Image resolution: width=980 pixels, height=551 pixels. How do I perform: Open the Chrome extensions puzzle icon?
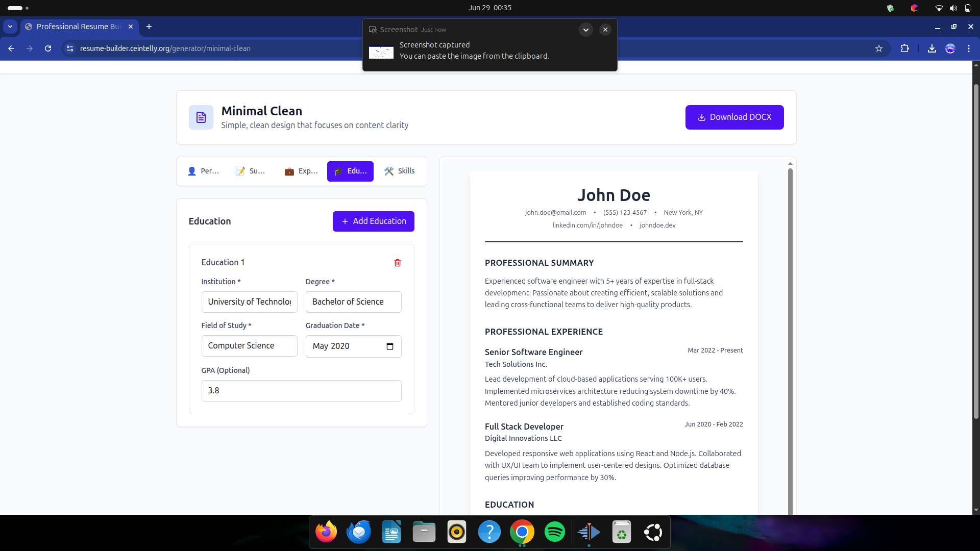tap(904, 48)
